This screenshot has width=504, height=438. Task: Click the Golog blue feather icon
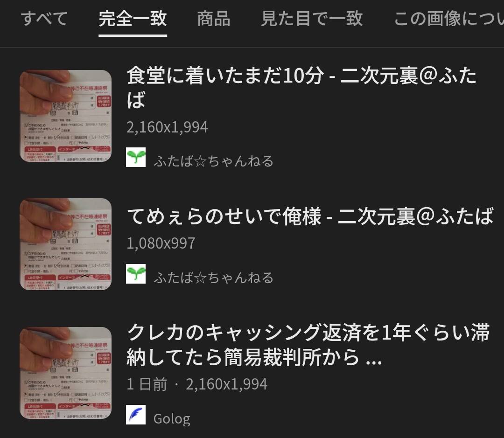pos(136,415)
